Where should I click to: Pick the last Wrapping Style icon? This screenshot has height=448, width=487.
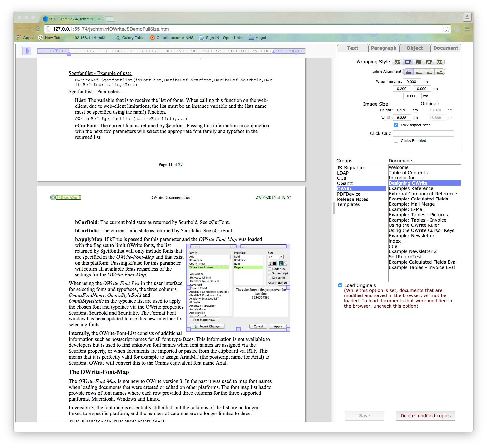pos(439,62)
